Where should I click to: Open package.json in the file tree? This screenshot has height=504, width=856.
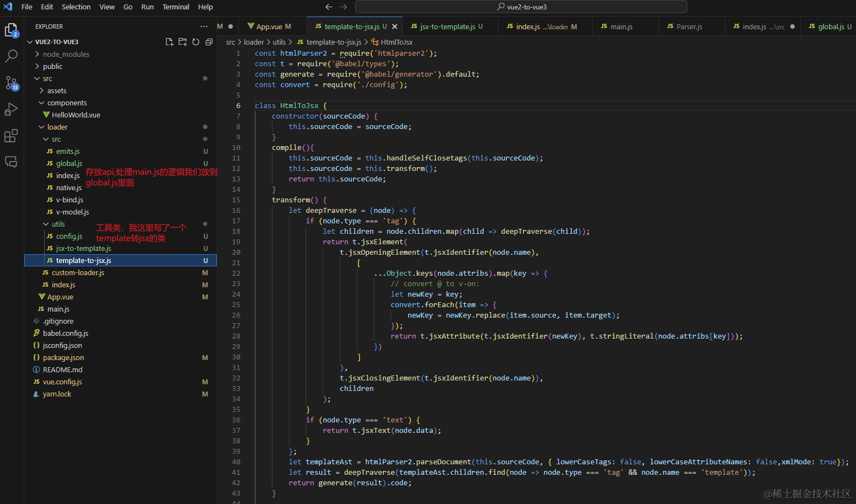click(120, 357)
